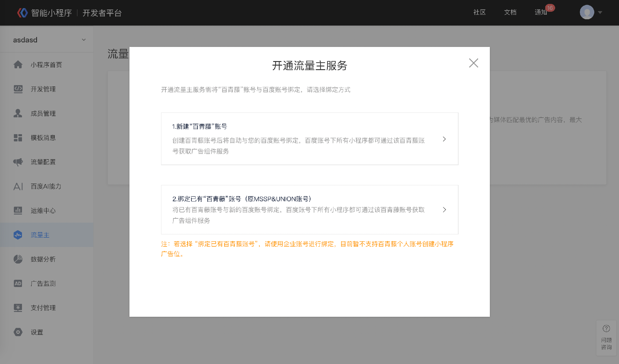The width and height of the screenshot is (619, 364).
Task: Click the question mark help icon
Action: click(x=606, y=329)
